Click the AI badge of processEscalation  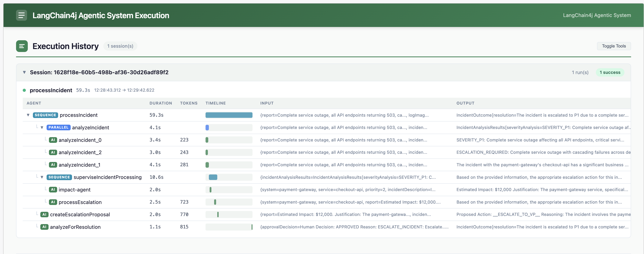(53, 202)
